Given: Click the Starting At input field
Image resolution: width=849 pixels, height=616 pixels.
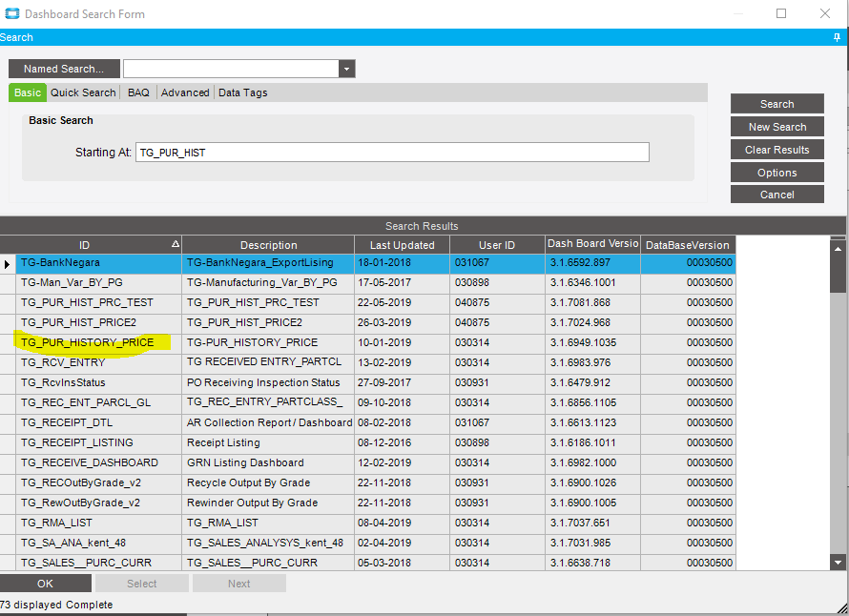Looking at the screenshot, I should coord(391,153).
